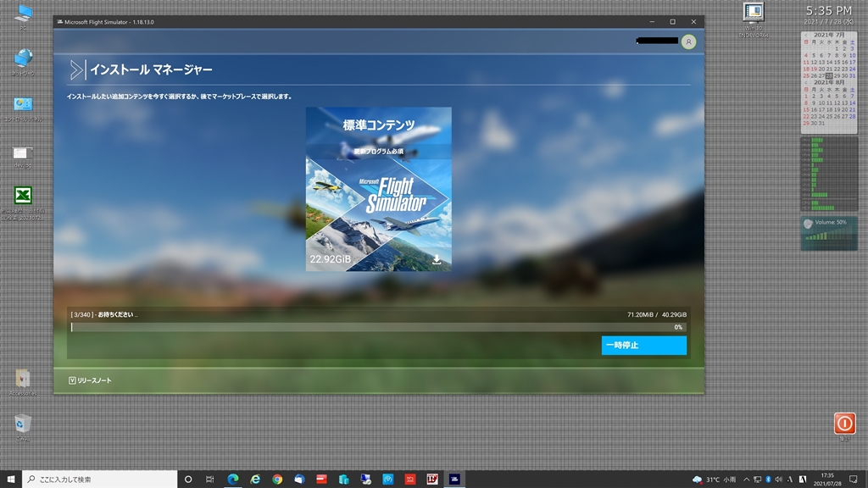Open the taskbar clock showing 17:35
The height and width of the screenshot is (488, 868).
pyautogui.click(x=827, y=480)
